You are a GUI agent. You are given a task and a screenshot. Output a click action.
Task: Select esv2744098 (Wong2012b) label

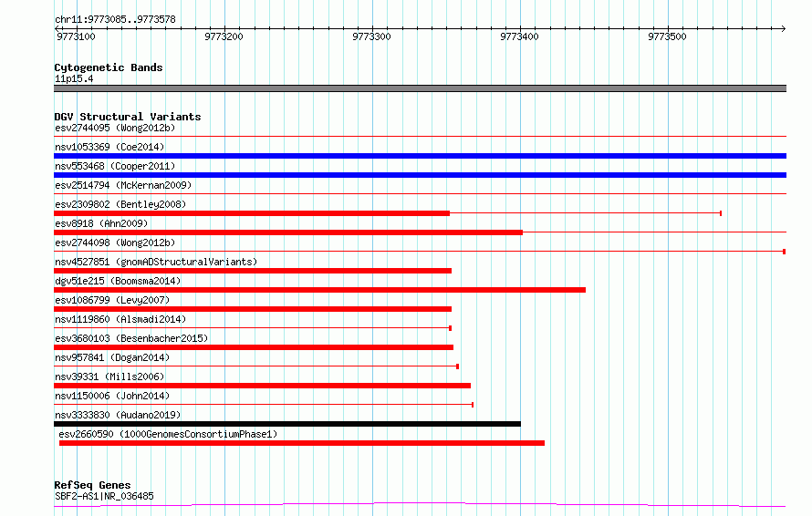point(115,243)
